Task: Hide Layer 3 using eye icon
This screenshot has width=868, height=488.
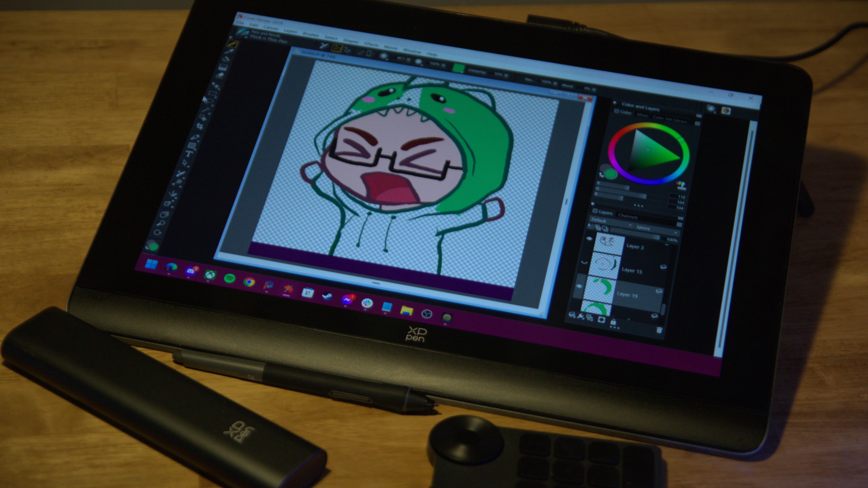Action: pyautogui.click(x=589, y=238)
